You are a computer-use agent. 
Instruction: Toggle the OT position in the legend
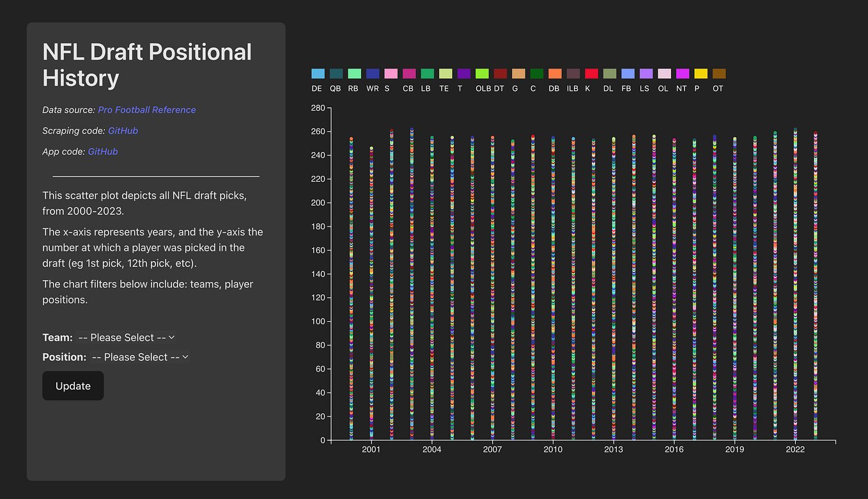click(718, 73)
